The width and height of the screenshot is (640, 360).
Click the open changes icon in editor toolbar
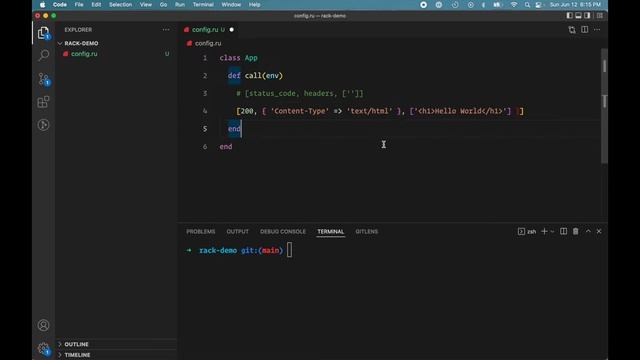point(572,30)
